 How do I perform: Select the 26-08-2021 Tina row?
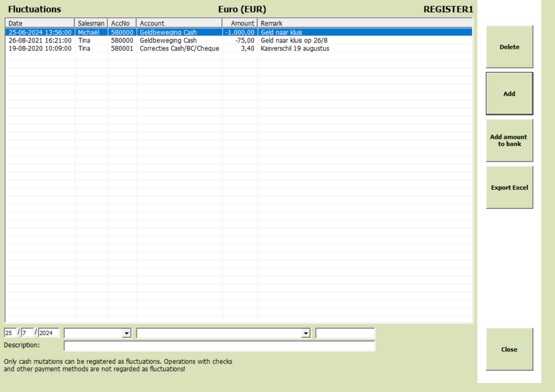[238, 40]
